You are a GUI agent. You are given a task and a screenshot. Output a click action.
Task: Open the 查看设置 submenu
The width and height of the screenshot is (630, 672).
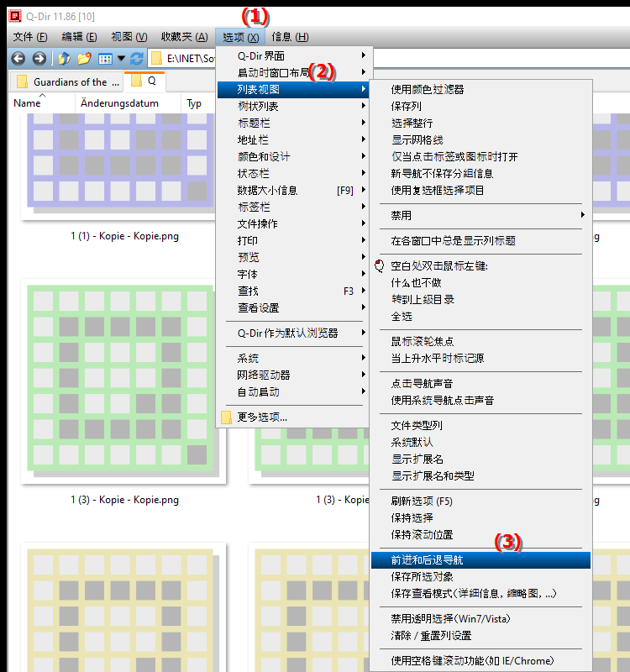[293, 307]
